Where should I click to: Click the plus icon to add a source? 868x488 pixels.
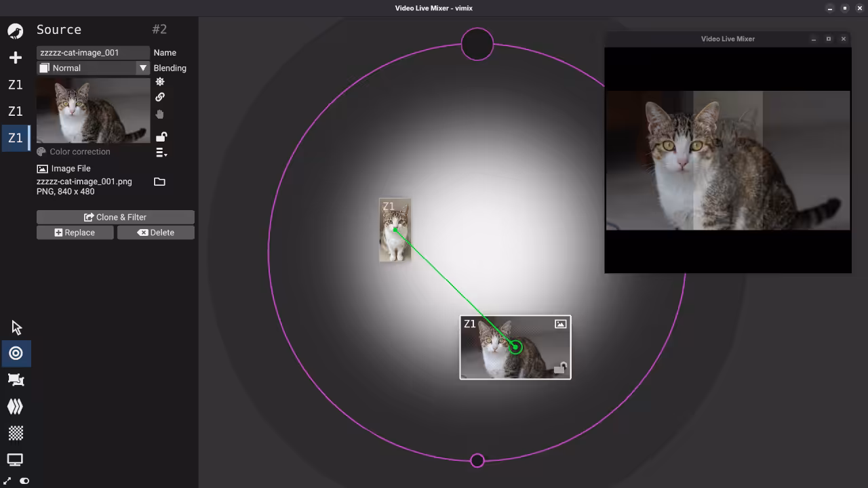tap(15, 58)
